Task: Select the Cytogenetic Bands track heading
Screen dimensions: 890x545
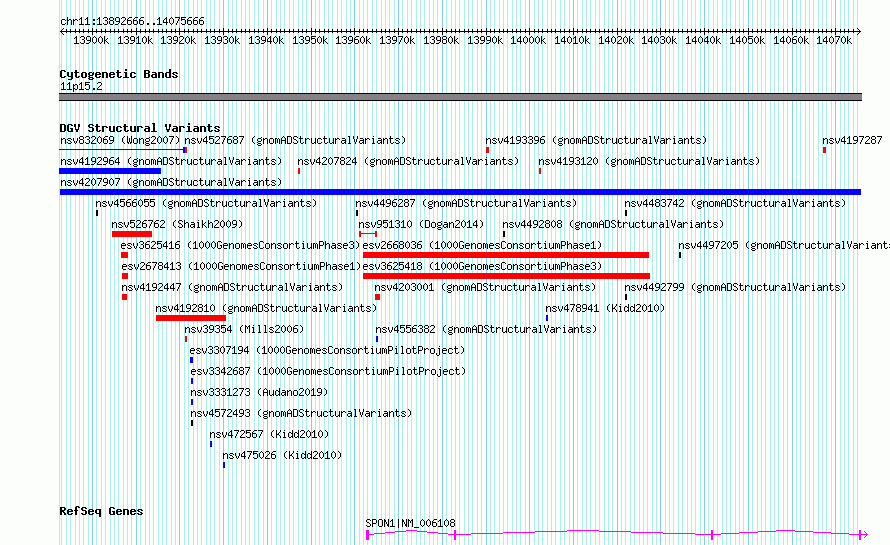Action: 119,74
